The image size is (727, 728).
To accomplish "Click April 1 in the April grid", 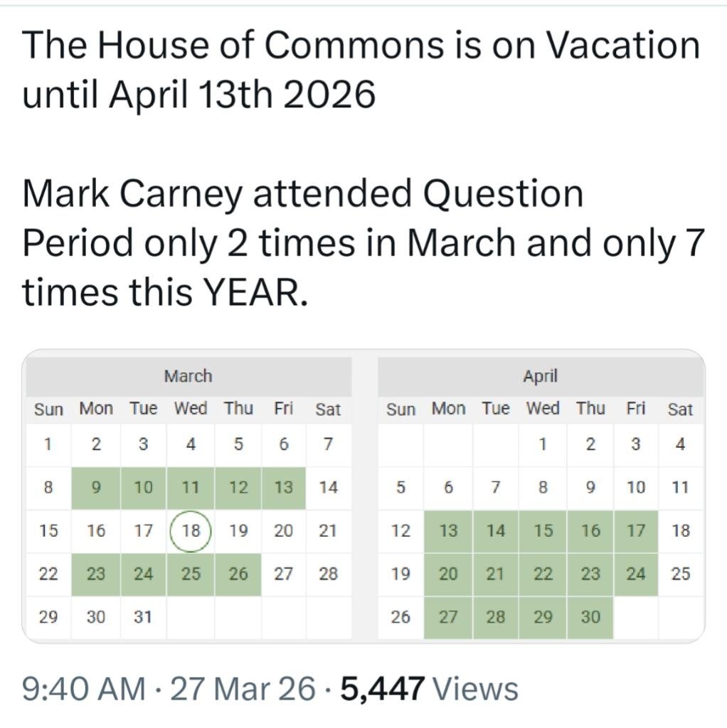I will click(543, 445).
